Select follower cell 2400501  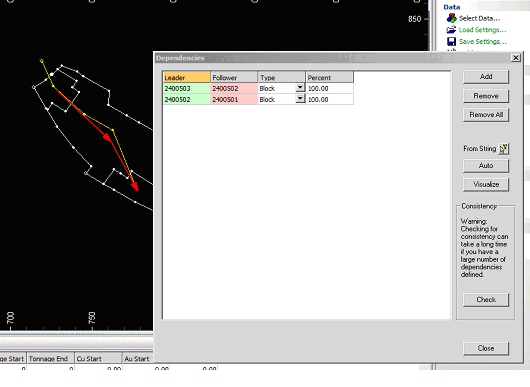(x=234, y=99)
